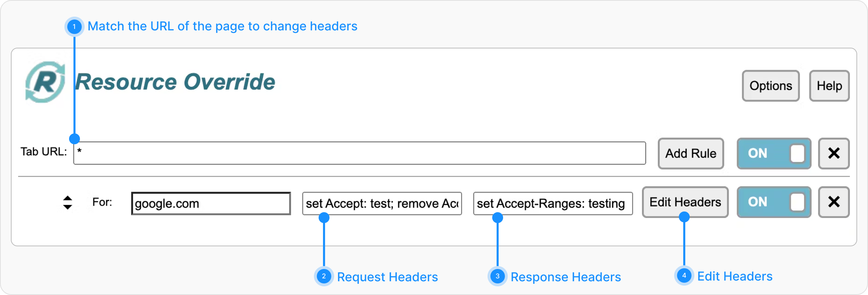868x295 pixels.
Task: Open the Help page
Action: pyautogui.click(x=829, y=86)
